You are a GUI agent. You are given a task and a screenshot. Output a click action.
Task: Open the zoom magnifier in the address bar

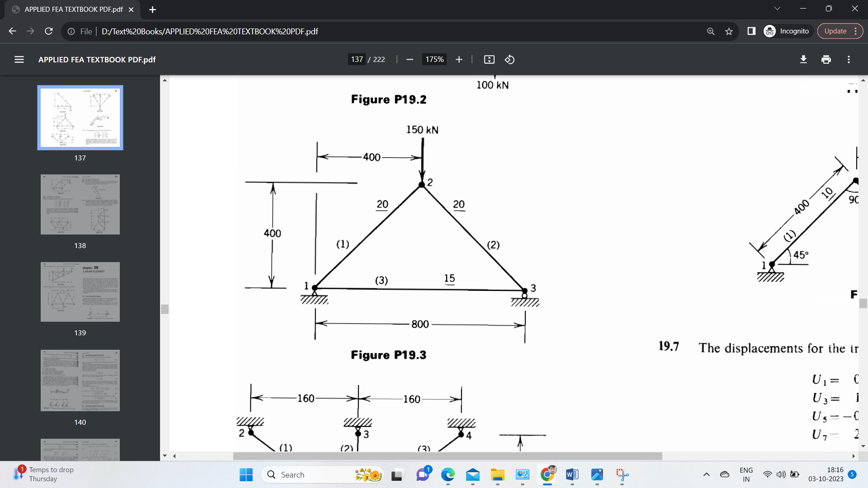tap(711, 31)
